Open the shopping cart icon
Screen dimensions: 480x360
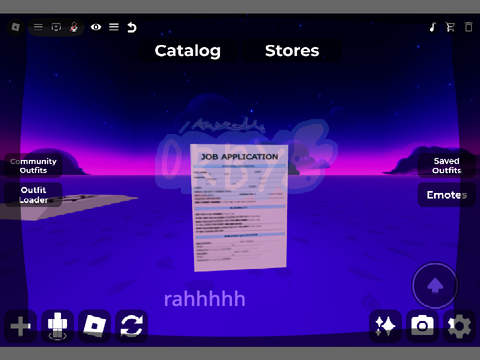(450, 27)
